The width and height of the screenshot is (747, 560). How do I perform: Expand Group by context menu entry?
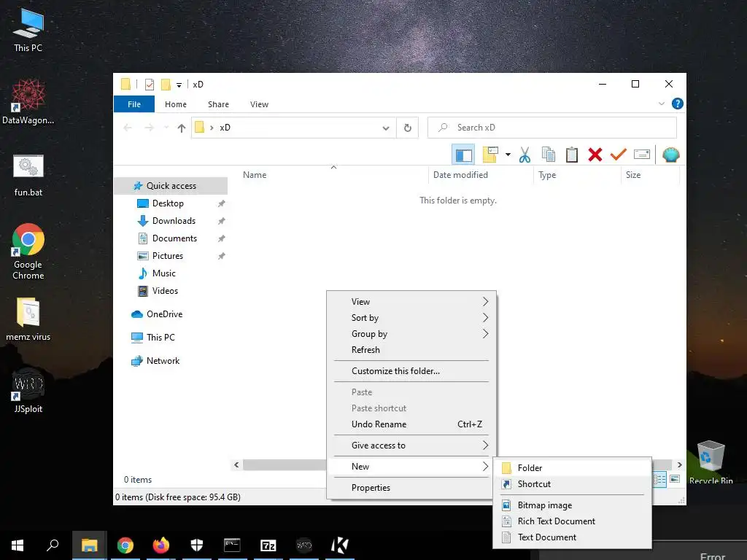[411, 334]
